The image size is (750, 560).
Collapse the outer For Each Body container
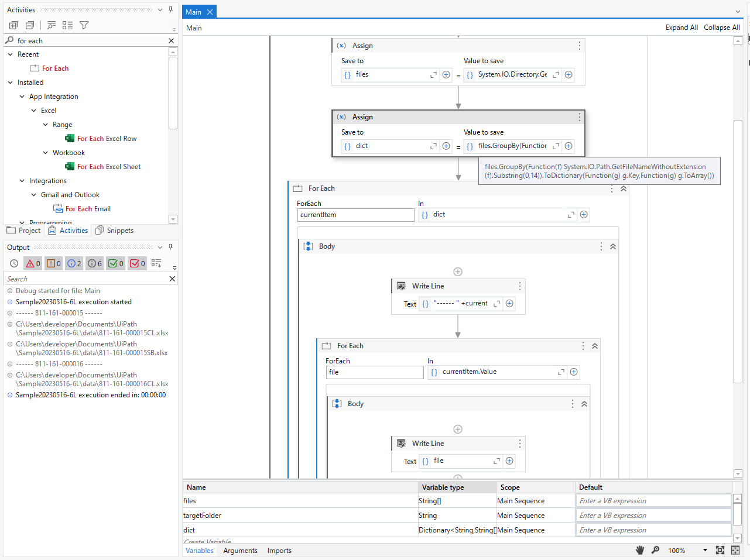(x=613, y=246)
